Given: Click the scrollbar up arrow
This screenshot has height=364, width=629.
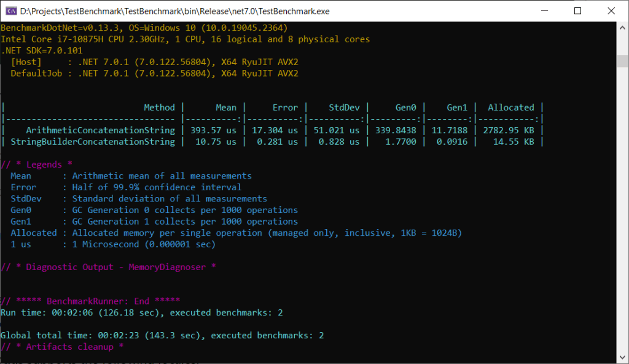Looking at the screenshot, I should [x=622, y=28].
